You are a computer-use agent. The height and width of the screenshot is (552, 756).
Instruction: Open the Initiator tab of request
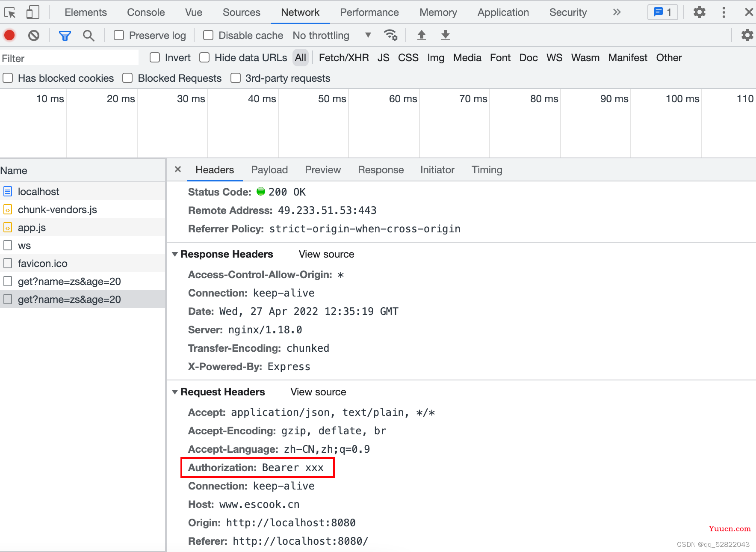437,170
